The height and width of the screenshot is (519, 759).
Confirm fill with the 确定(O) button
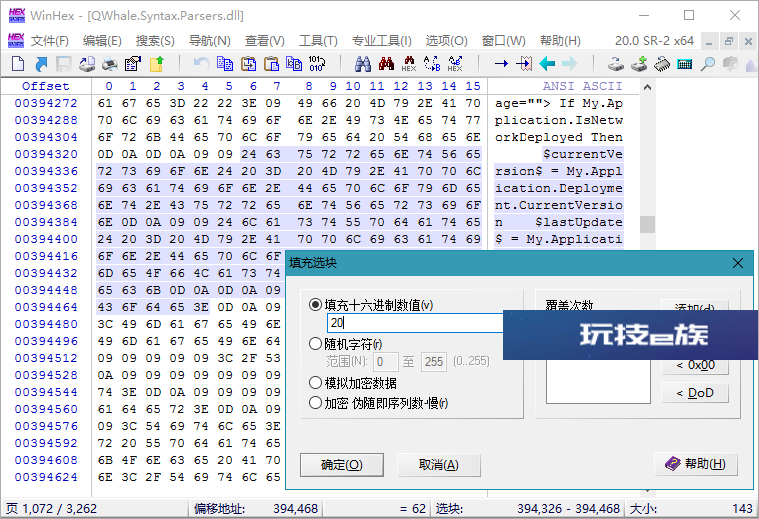[342, 465]
